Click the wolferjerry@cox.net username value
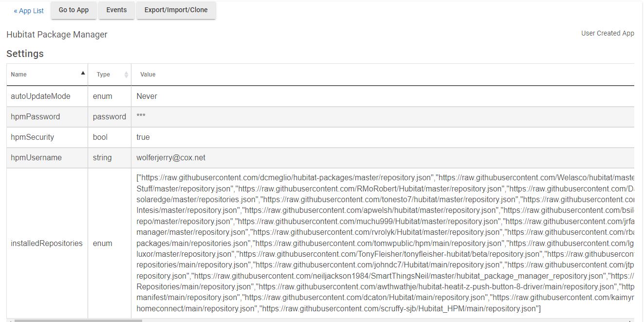This screenshot has width=644, height=322. pos(171,158)
